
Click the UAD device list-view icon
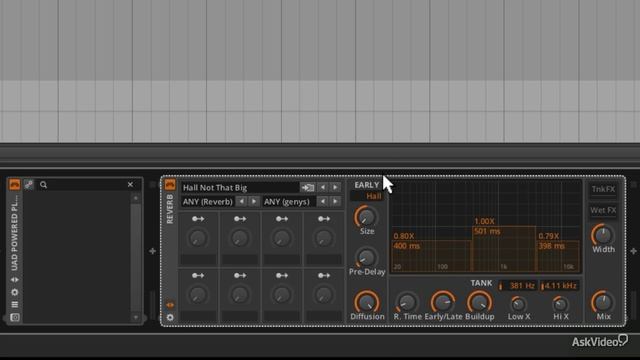(15, 304)
